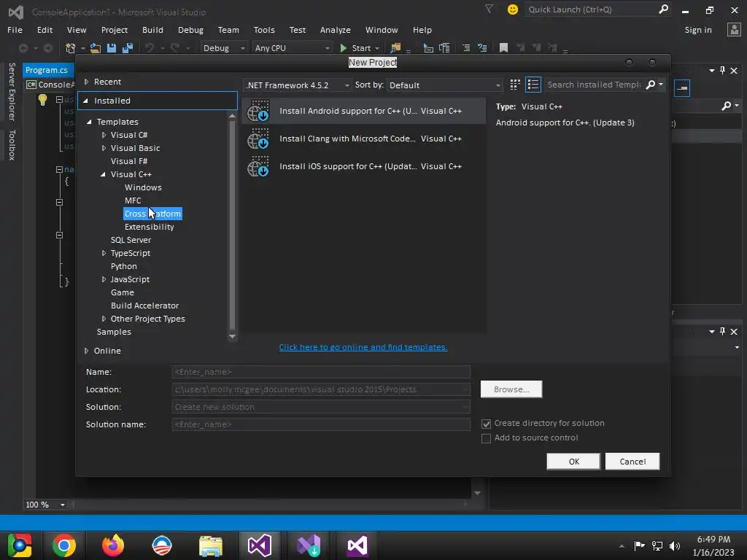Click the Save All toolbar icon
The height and width of the screenshot is (560, 747).
(x=127, y=48)
